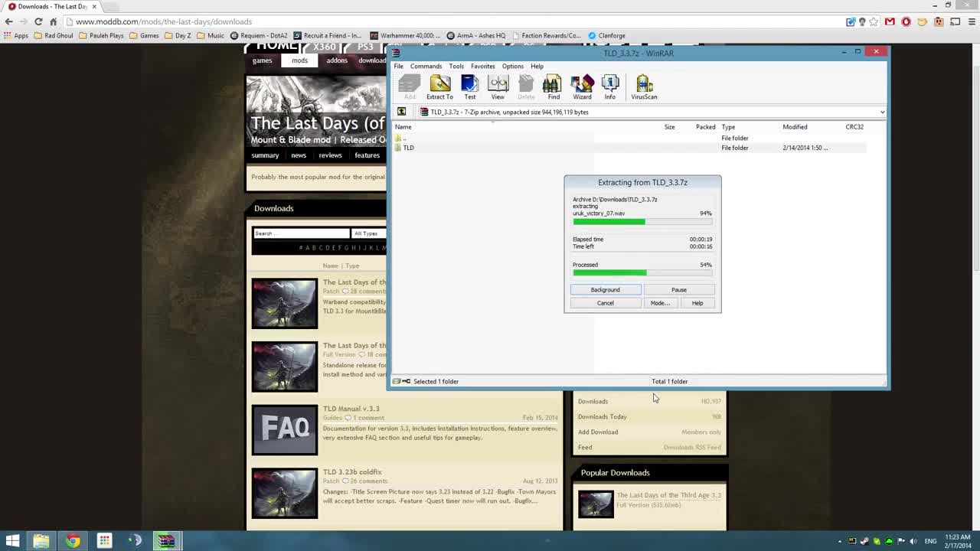The height and width of the screenshot is (551, 980).
Task: Switch to the mods tab on ModDB
Action: pos(299,60)
